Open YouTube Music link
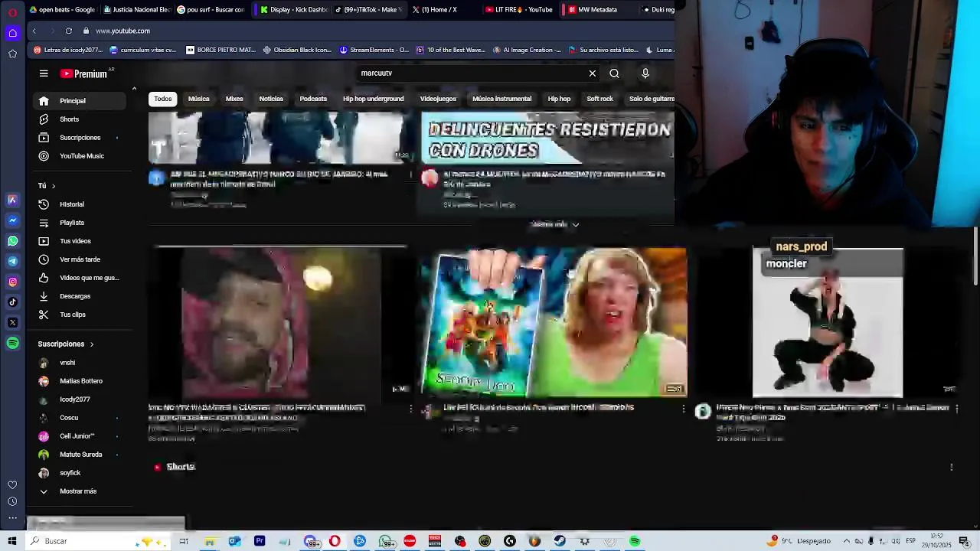 point(80,156)
